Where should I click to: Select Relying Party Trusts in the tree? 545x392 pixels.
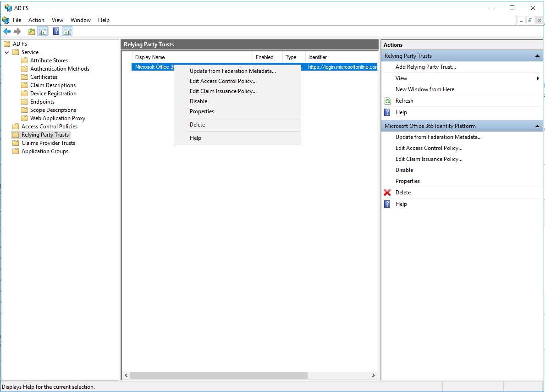[45, 135]
